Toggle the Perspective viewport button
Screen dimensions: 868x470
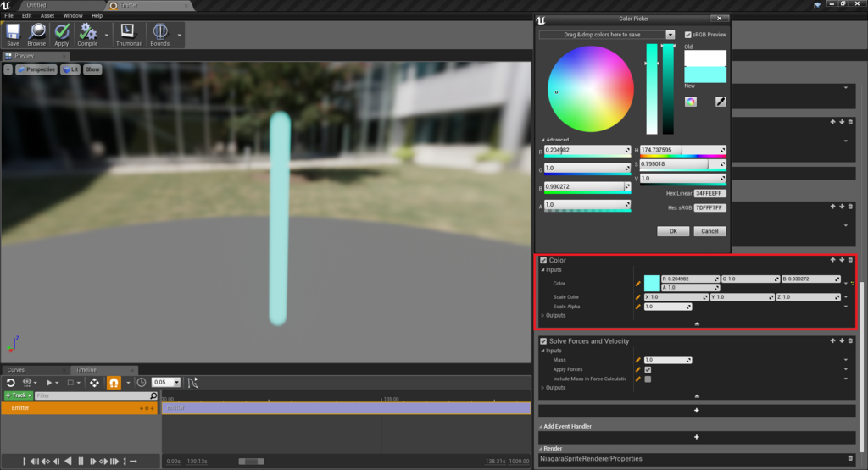pyautogui.click(x=36, y=69)
